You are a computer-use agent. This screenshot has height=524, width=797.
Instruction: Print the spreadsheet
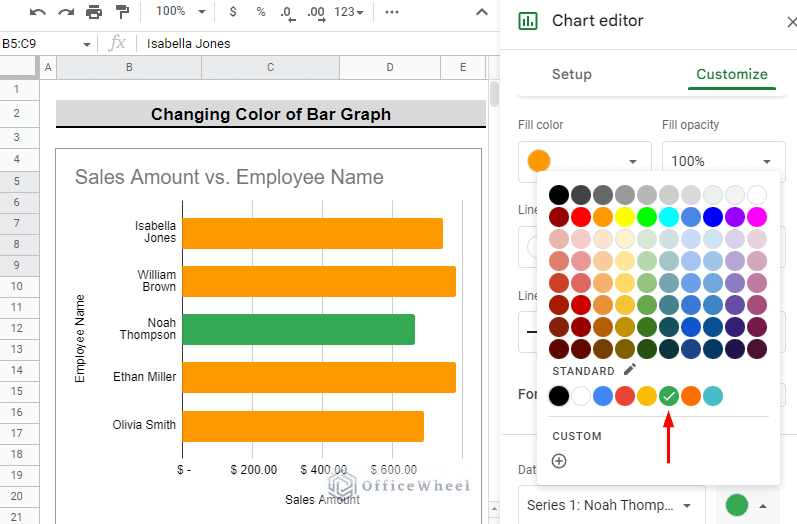tap(94, 12)
